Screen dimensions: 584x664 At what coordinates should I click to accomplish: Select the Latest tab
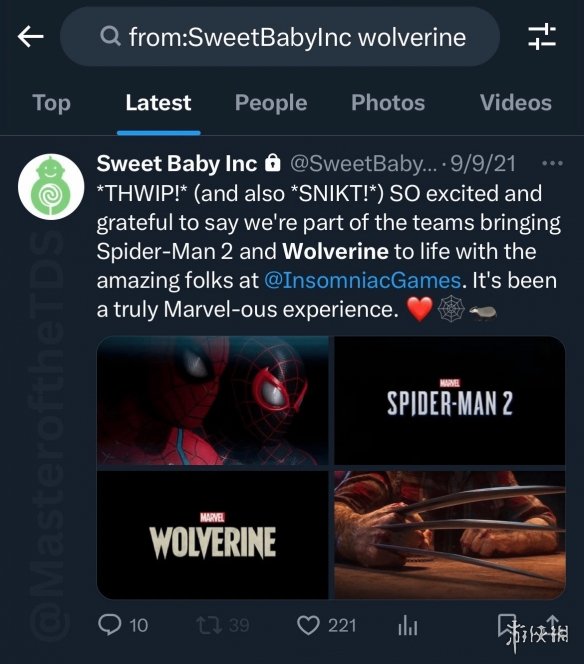click(x=158, y=103)
